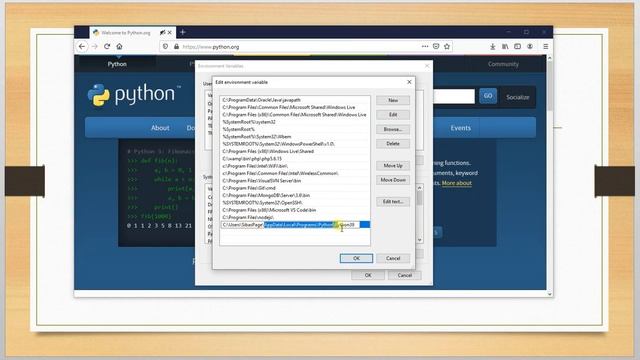Viewport: 640px width, 360px height.
Task: Click the Move Down button
Action: coord(393,180)
